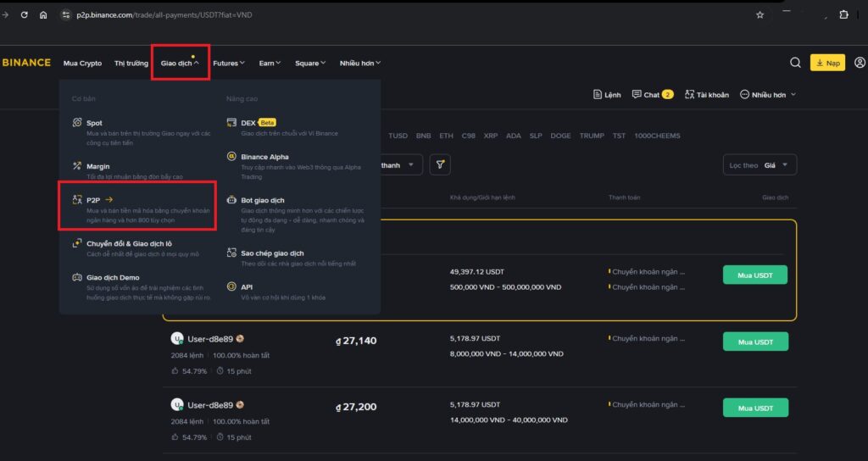The width and height of the screenshot is (868, 461).
Task: Switch to the SLP coin tab
Action: (536, 136)
